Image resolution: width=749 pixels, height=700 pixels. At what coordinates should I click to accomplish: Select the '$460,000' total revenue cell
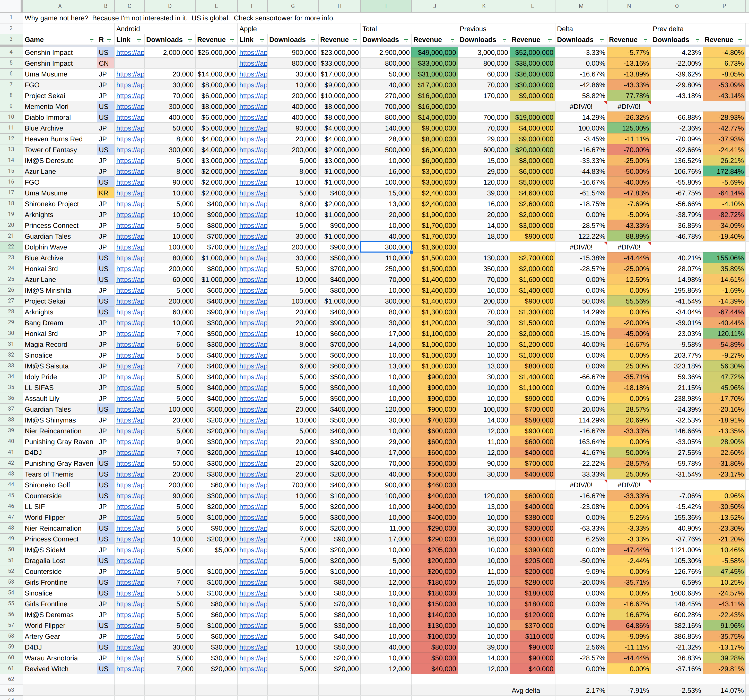coord(435,485)
